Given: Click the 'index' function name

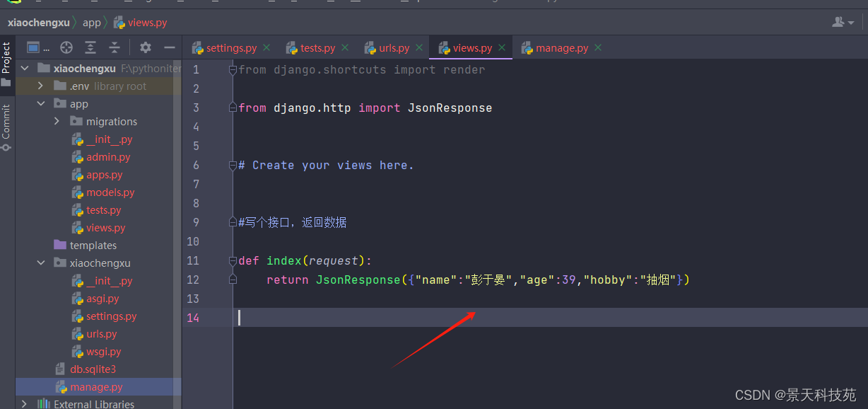Looking at the screenshot, I should pyautogui.click(x=284, y=260).
